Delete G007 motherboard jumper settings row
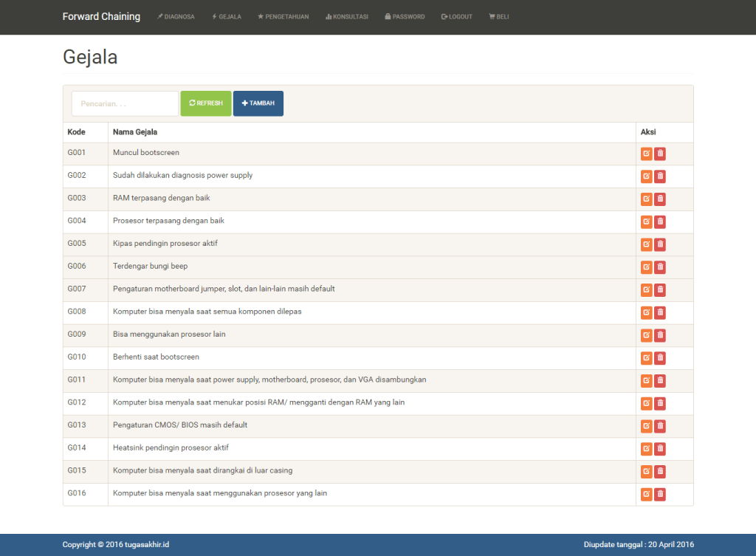 (660, 290)
